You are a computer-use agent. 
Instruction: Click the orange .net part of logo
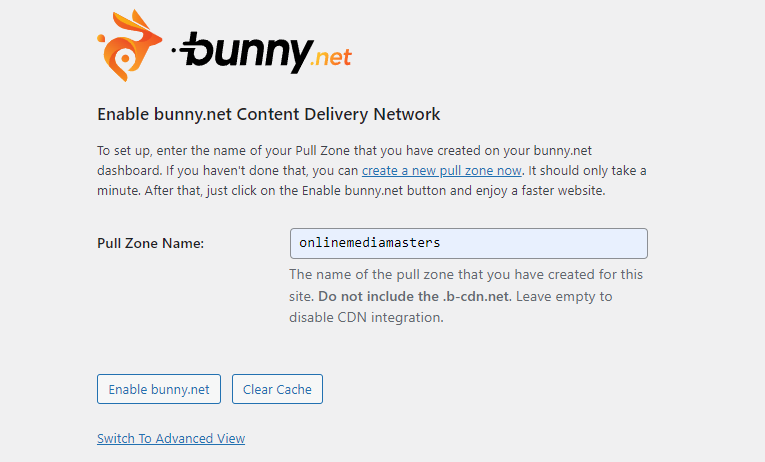[x=332, y=58]
